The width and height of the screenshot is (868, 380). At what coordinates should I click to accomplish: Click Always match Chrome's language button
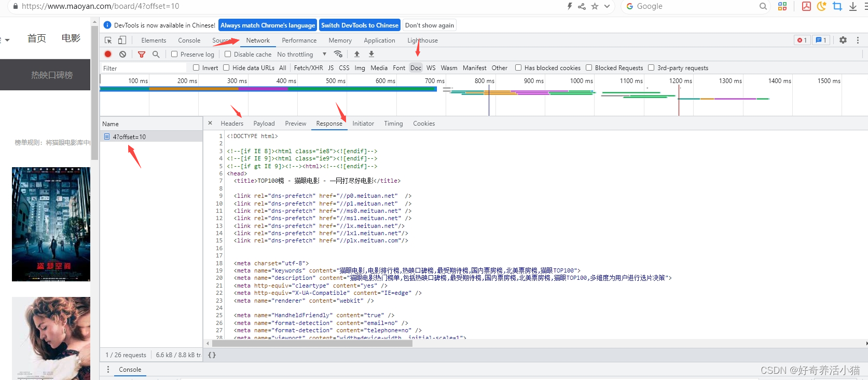pos(268,25)
